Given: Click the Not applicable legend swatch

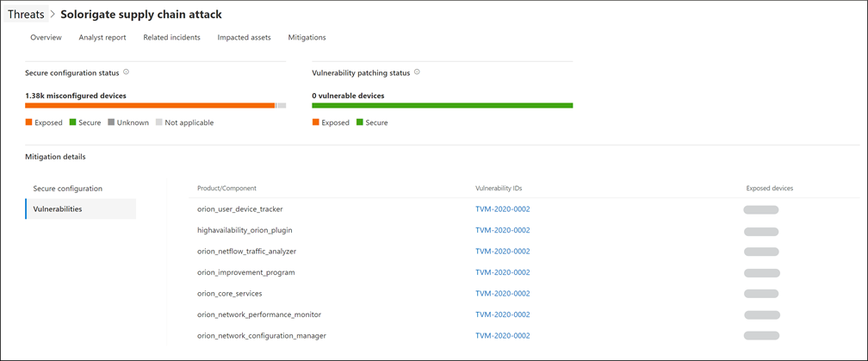Looking at the screenshot, I should click(x=159, y=122).
